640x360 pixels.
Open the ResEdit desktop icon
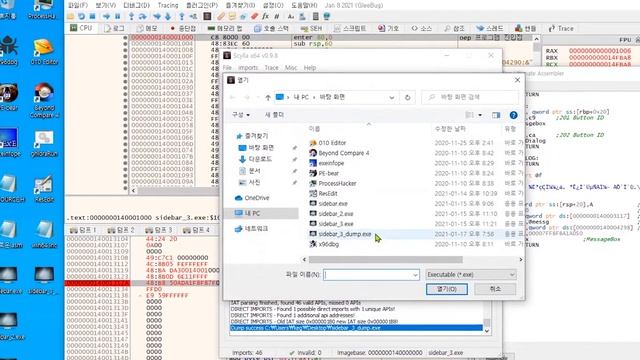[x=44, y=189]
